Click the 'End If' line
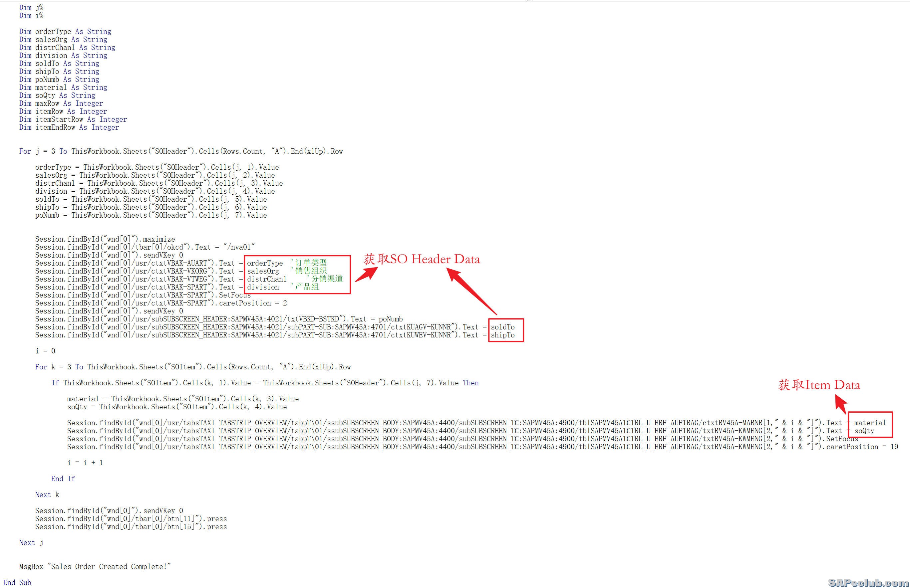910x588 pixels. tap(63, 480)
